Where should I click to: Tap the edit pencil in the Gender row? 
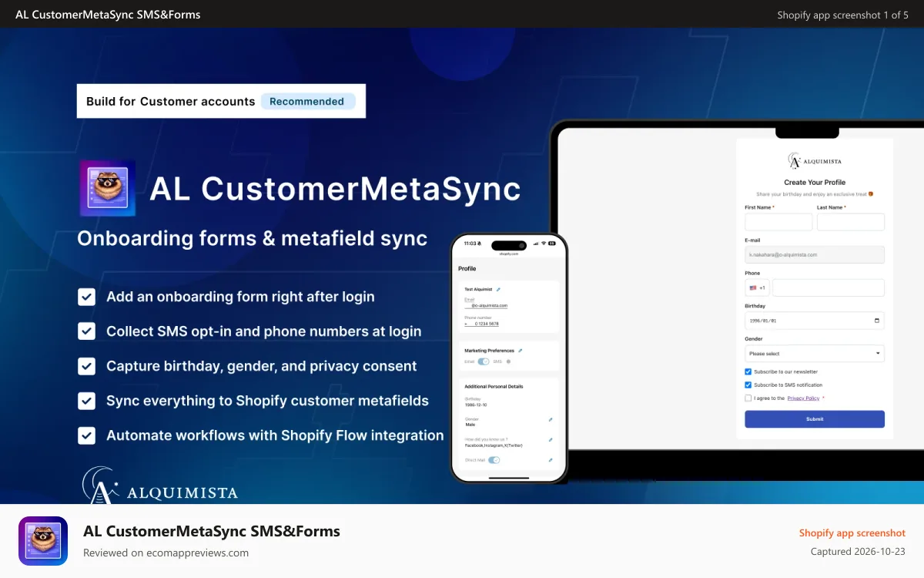tap(550, 419)
